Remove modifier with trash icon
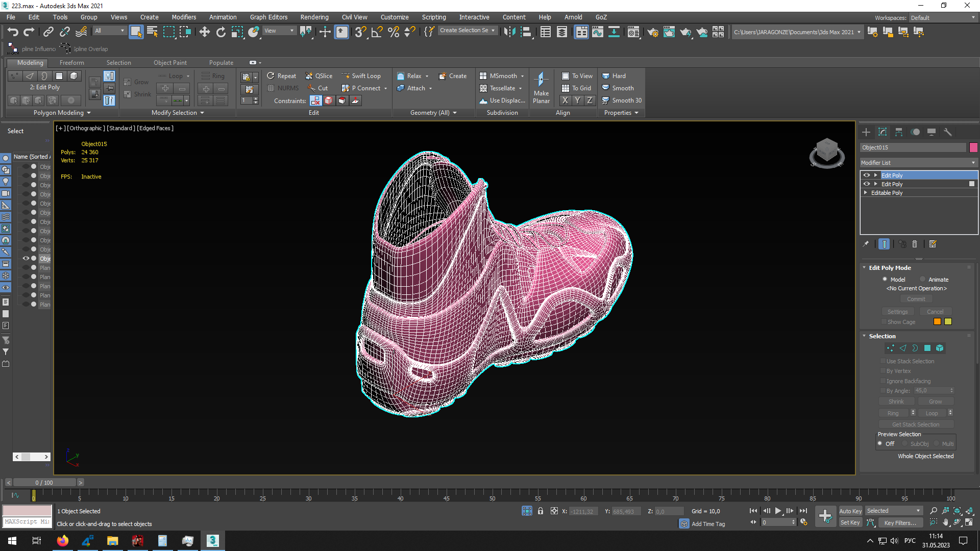This screenshot has width=980, height=551. 915,244
